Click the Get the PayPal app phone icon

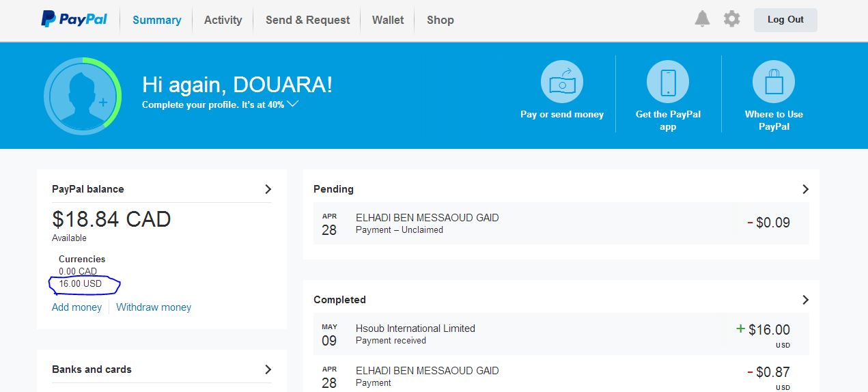coord(668,81)
